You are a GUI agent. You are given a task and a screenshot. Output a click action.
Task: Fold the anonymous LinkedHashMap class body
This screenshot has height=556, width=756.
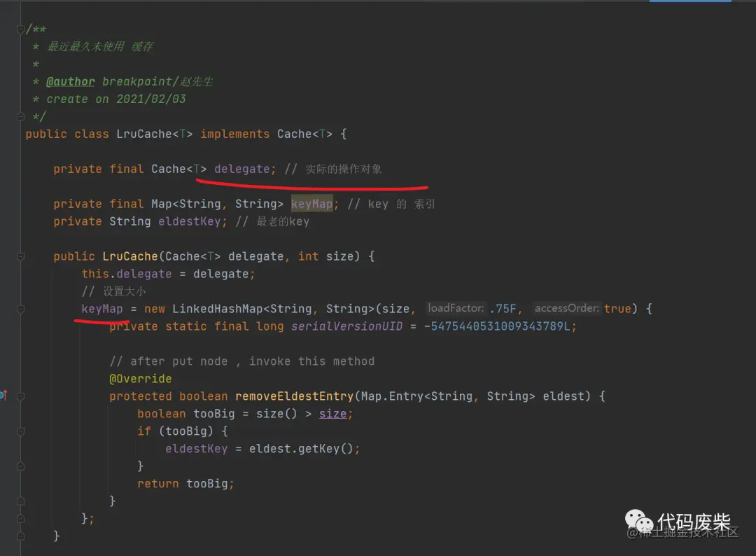[20, 309]
